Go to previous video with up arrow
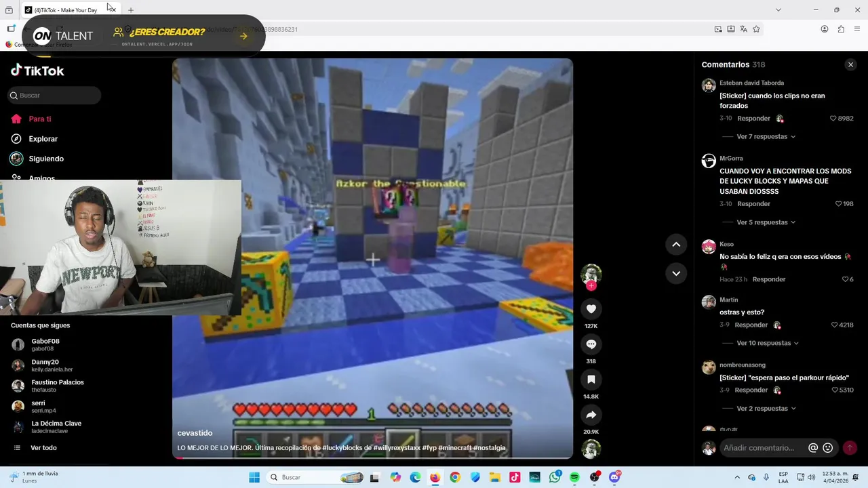 click(676, 244)
